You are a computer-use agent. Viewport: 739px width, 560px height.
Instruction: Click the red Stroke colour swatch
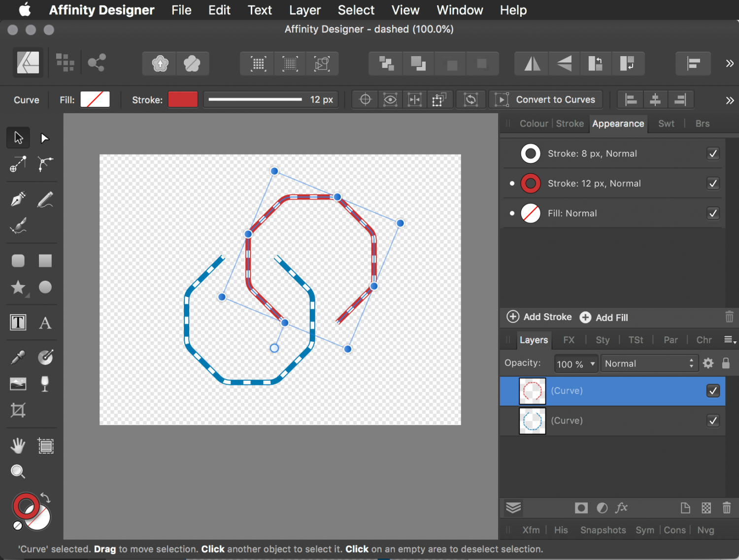pyautogui.click(x=183, y=99)
